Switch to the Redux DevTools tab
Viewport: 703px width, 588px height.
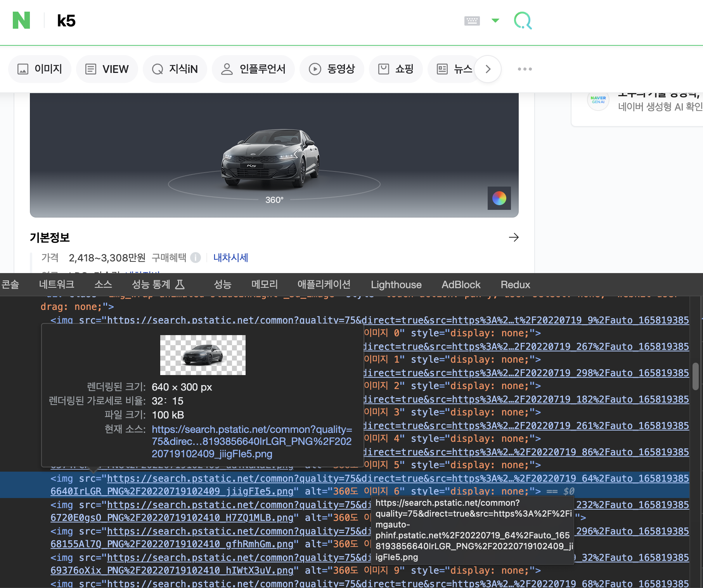coord(515,284)
